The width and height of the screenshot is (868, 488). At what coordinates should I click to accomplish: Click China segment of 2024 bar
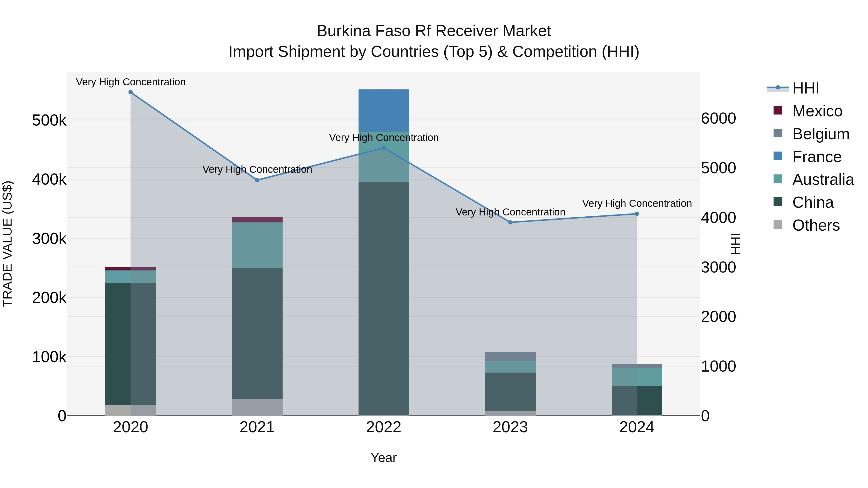(637, 401)
